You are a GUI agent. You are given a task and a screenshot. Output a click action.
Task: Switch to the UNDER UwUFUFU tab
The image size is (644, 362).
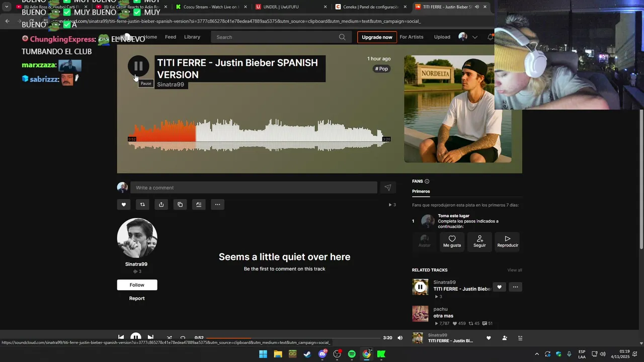(x=287, y=7)
